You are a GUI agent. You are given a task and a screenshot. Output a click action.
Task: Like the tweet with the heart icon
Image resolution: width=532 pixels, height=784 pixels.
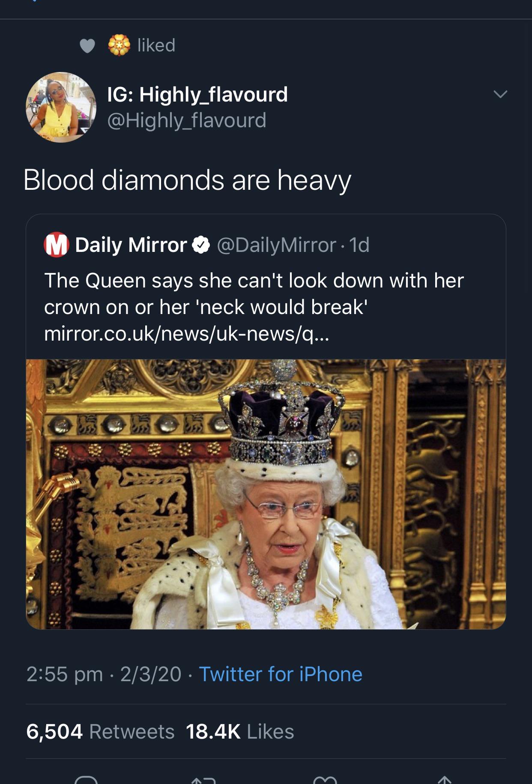tap(325, 780)
